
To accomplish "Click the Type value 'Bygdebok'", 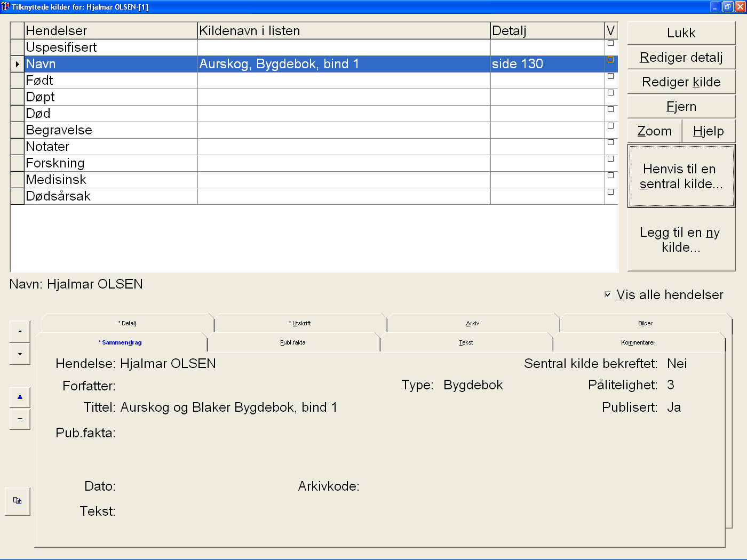I will click(x=473, y=385).
